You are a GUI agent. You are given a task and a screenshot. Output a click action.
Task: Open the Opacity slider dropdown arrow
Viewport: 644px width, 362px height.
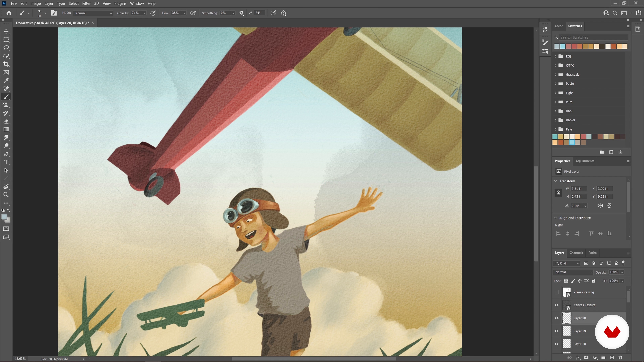144,13
